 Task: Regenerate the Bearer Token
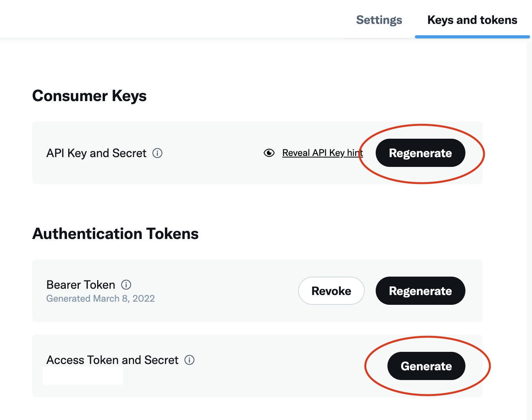coord(420,291)
